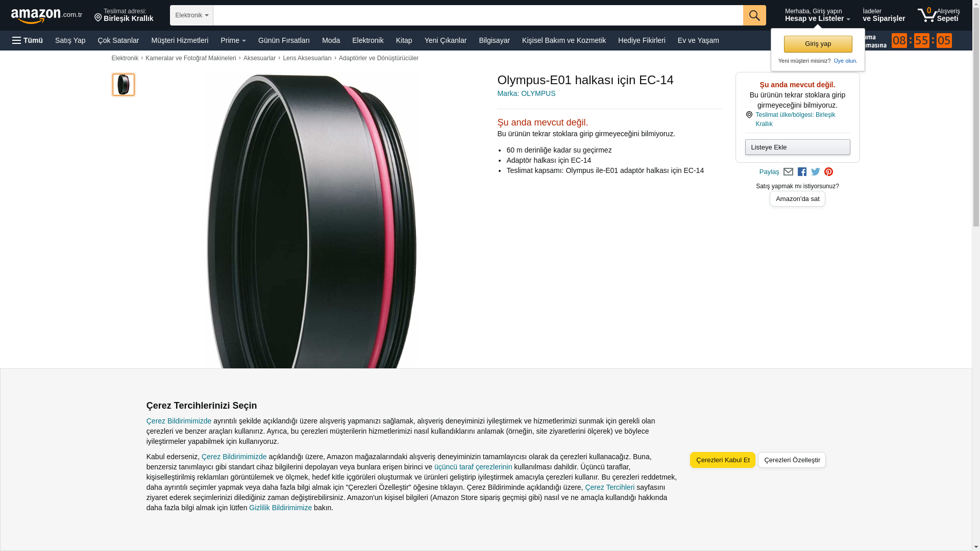The height and width of the screenshot is (551, 980).
Task: Share product on Facebook icon
Action: [x=802, y=172]
